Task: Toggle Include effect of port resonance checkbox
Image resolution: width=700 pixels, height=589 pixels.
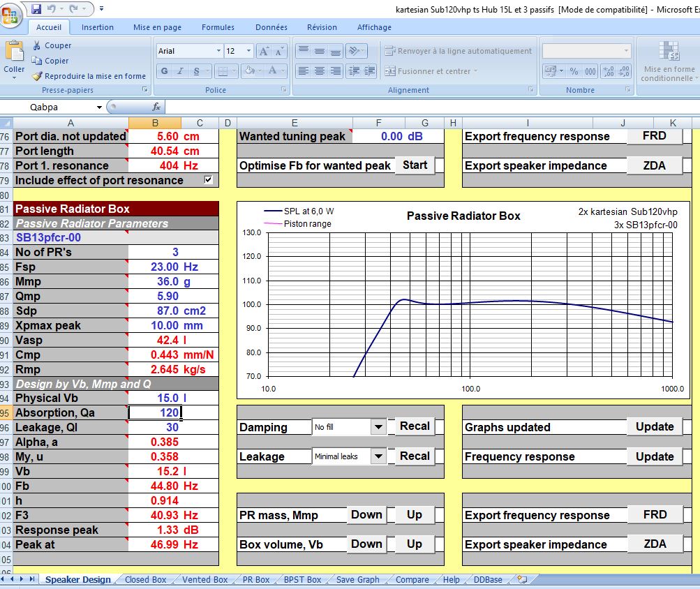Action: [x=208, y=179]
